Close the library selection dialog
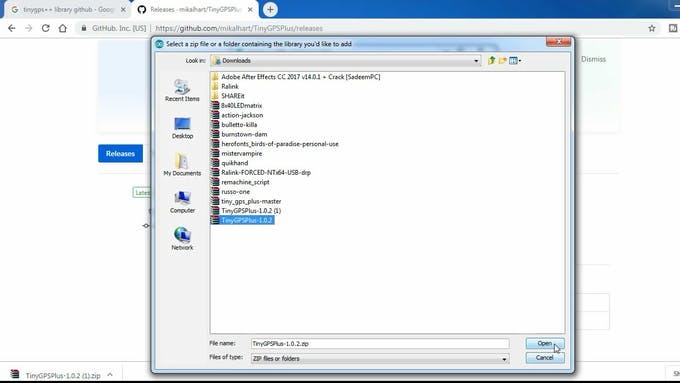This screenshot has width=680, height=383. coord(558,42)
